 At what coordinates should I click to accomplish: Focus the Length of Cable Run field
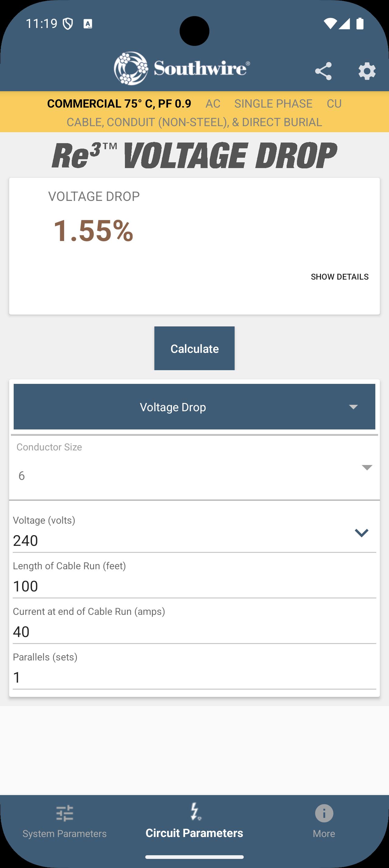pos(194,586)
